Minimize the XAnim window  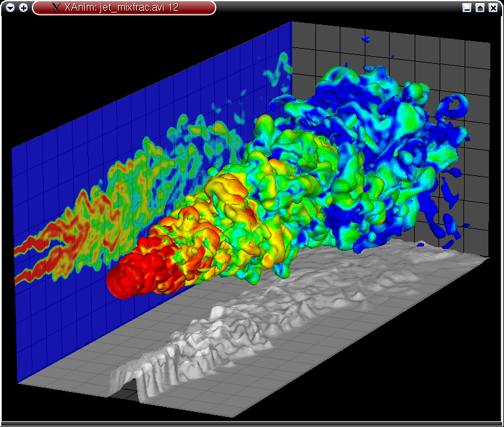click(467, 7)
